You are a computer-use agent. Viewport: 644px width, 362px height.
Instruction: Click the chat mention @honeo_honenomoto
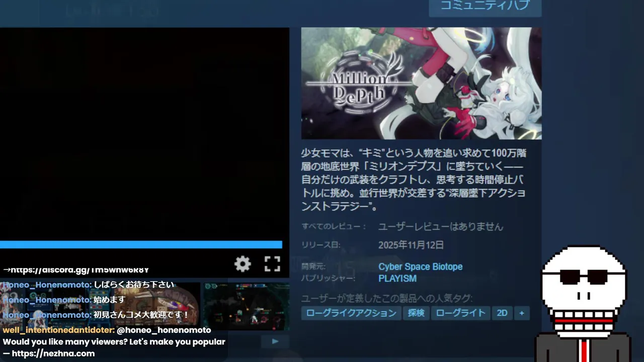pyautogui.click(x=164, y=330)
